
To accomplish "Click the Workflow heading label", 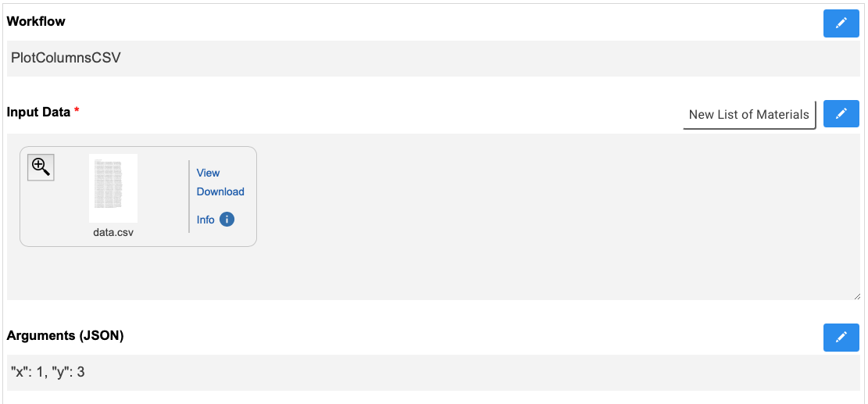I will tap(36, 22).
